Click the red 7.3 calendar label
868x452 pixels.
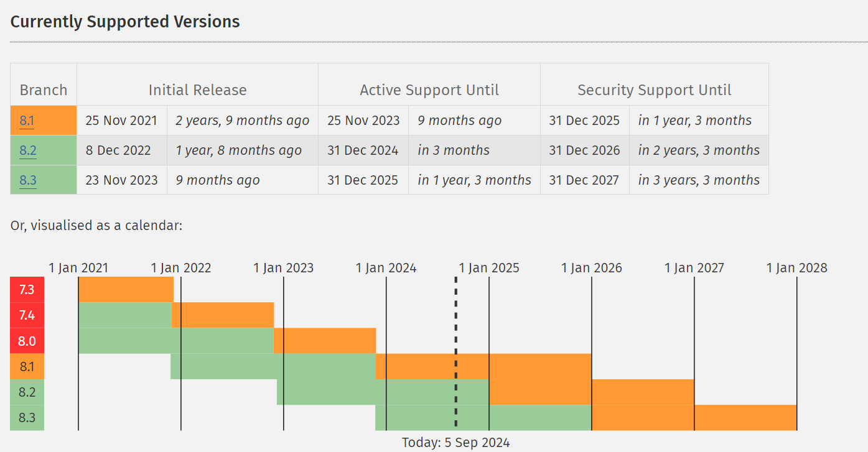click(27, 290)
